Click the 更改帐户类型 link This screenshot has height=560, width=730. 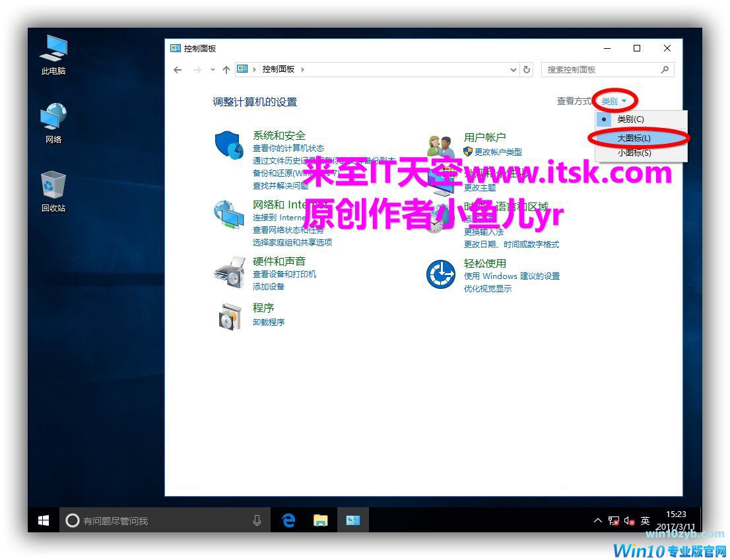(x=498, y=152)
